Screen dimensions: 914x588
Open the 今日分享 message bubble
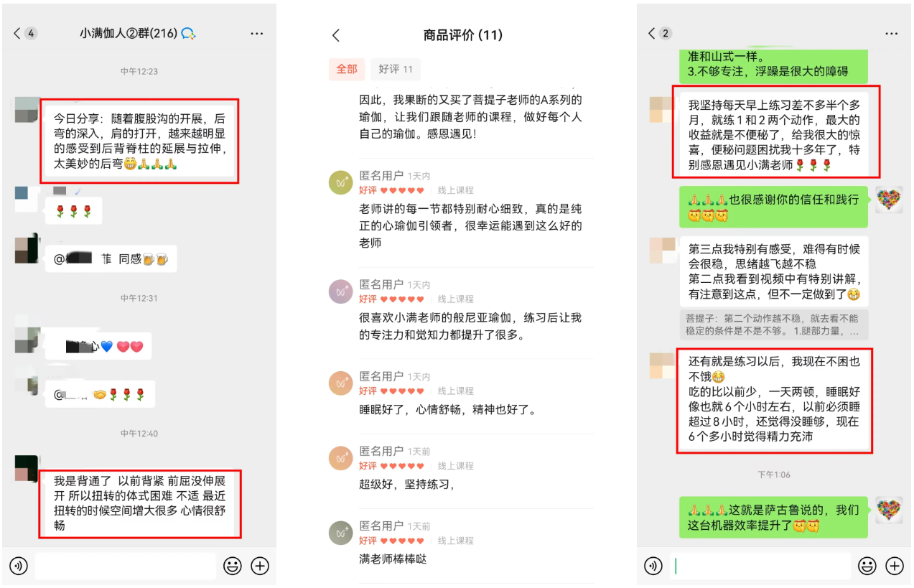point(139,141)
